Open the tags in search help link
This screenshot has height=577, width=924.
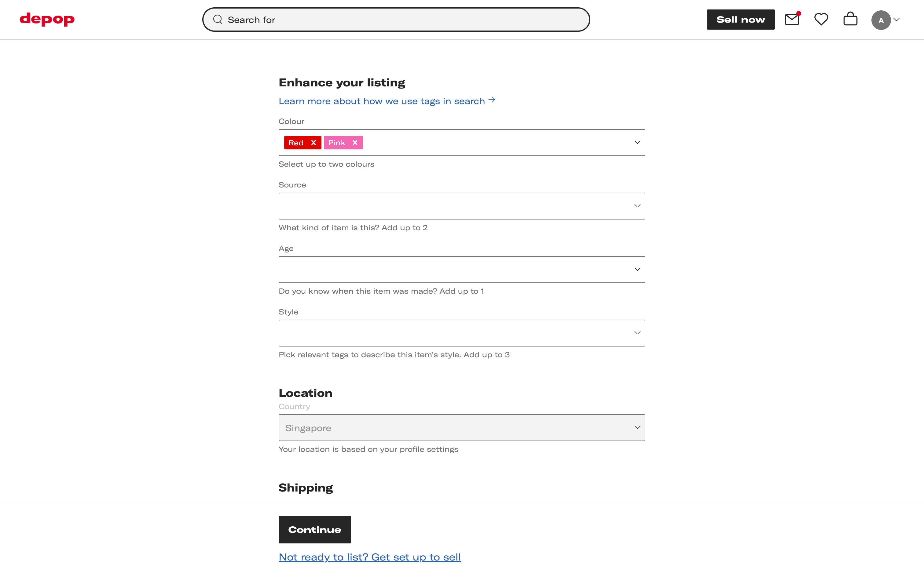(x=387, y=101)
